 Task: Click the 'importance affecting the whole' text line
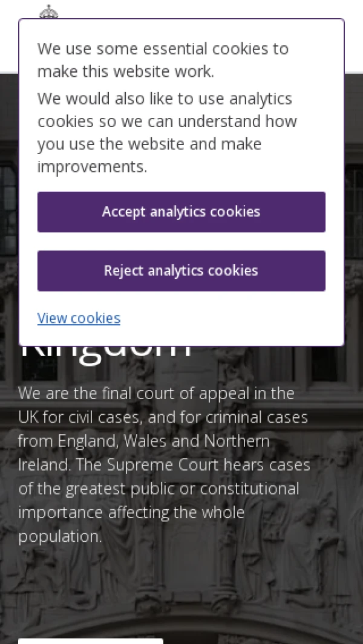[131, 513]
